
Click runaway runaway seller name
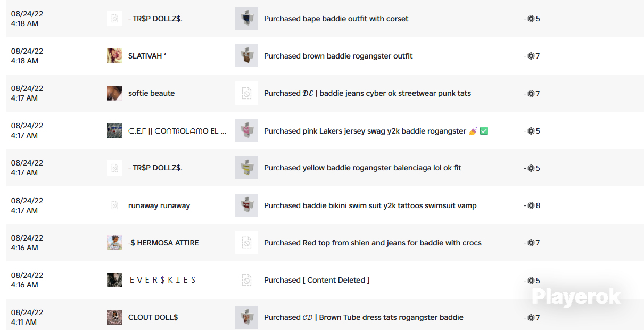159,205
